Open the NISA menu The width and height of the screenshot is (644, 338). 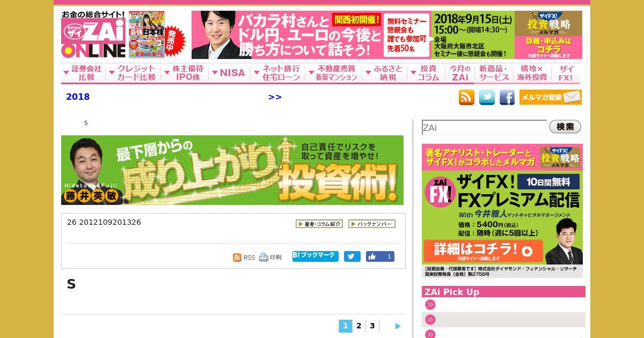point(229,73)
